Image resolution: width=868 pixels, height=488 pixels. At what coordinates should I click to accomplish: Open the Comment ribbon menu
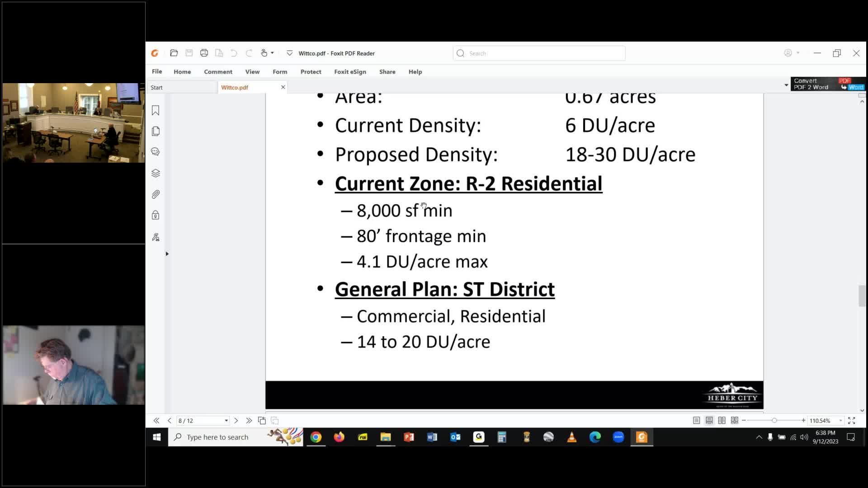218,71
